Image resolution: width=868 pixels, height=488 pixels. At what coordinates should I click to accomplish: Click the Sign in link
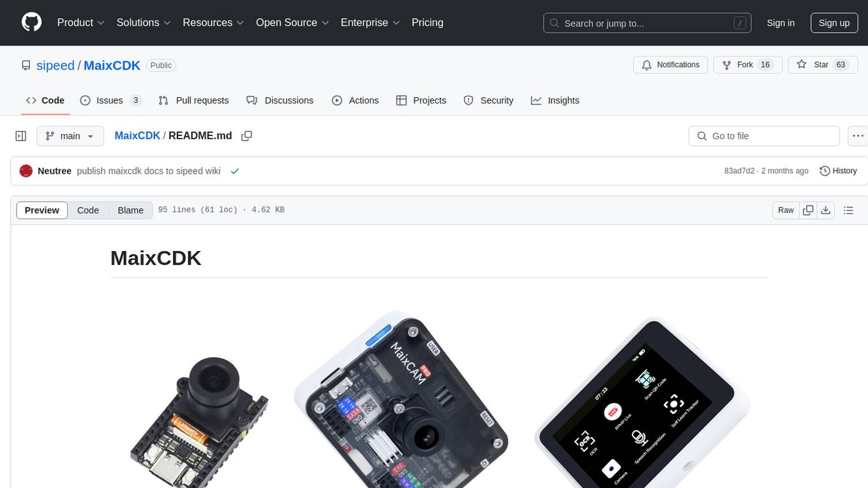click(781, 23)
